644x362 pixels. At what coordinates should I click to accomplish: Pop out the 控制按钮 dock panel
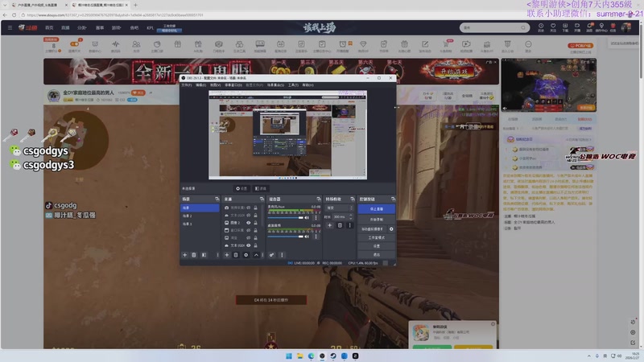[x=393, y=199]
